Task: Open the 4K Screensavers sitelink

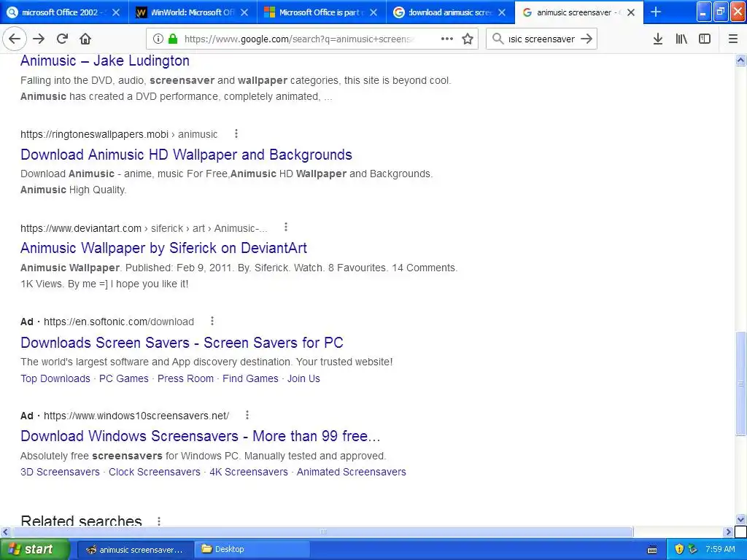Action: click(249, 472)
